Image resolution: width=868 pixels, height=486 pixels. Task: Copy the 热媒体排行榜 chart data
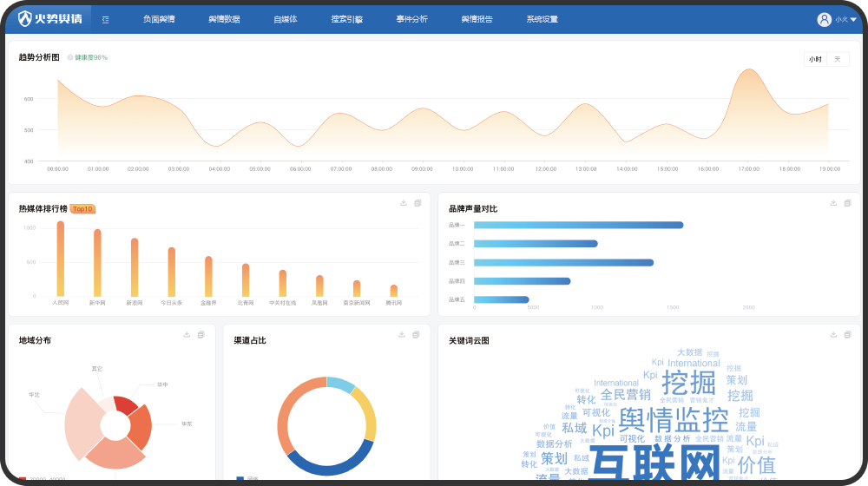pyautogui.click(x=418, y=203)
